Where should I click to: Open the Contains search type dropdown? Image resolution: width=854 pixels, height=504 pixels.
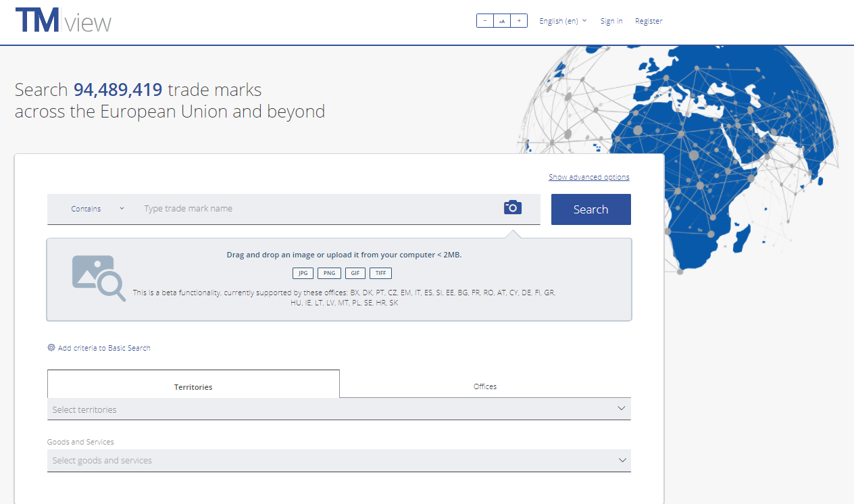pos(97,209)
